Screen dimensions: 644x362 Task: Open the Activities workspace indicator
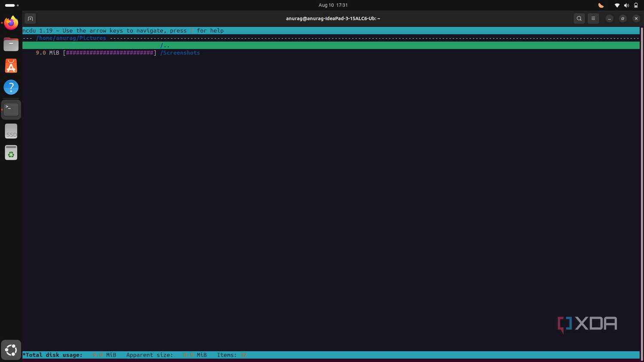pos(12,5)
